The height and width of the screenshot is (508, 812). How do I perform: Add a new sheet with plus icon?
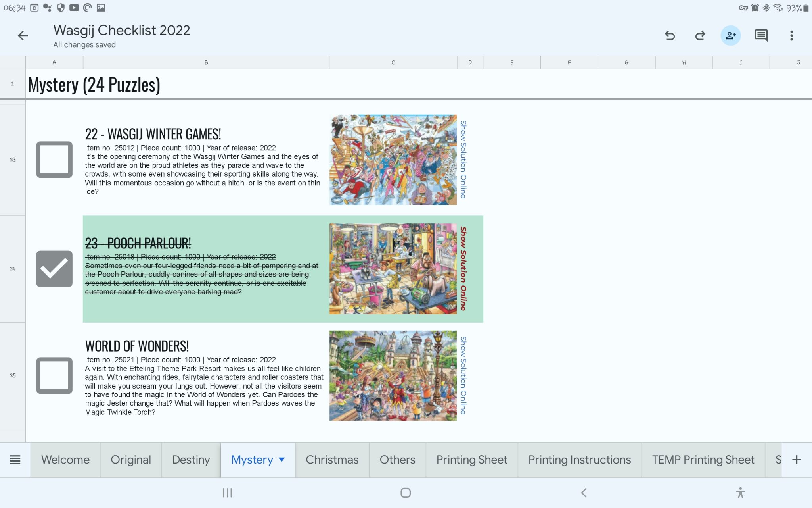[x=797, y=460]
